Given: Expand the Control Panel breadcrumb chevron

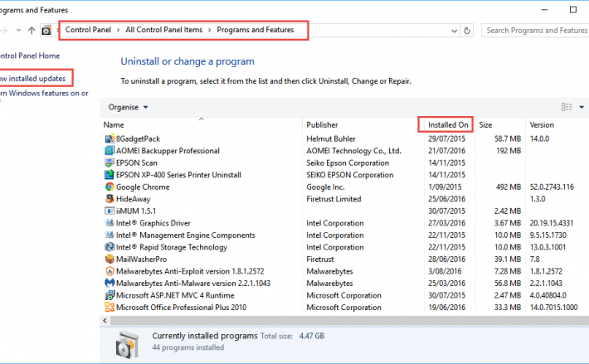Looking at the screenshot, I should [118, 30].
